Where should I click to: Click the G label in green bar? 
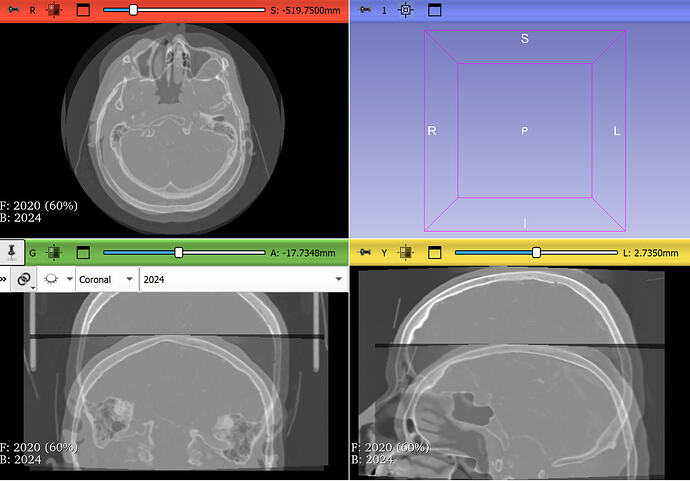click(33, 253)
